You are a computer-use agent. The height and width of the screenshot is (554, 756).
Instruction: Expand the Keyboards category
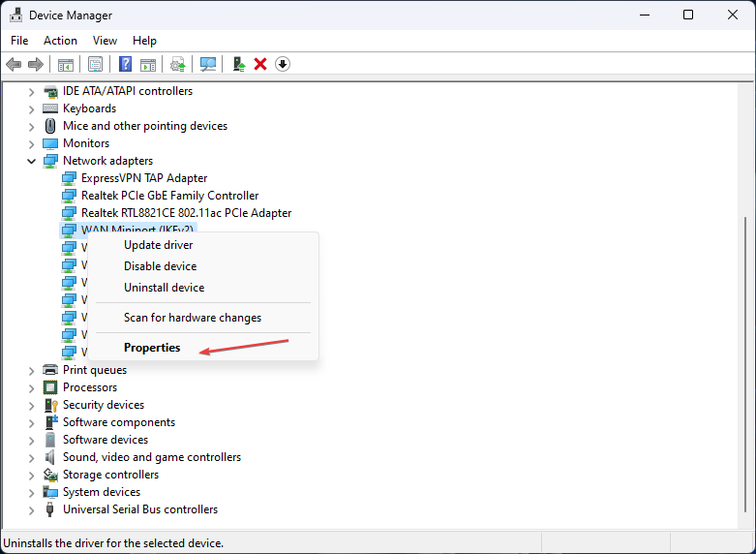(x=32, y=108)
